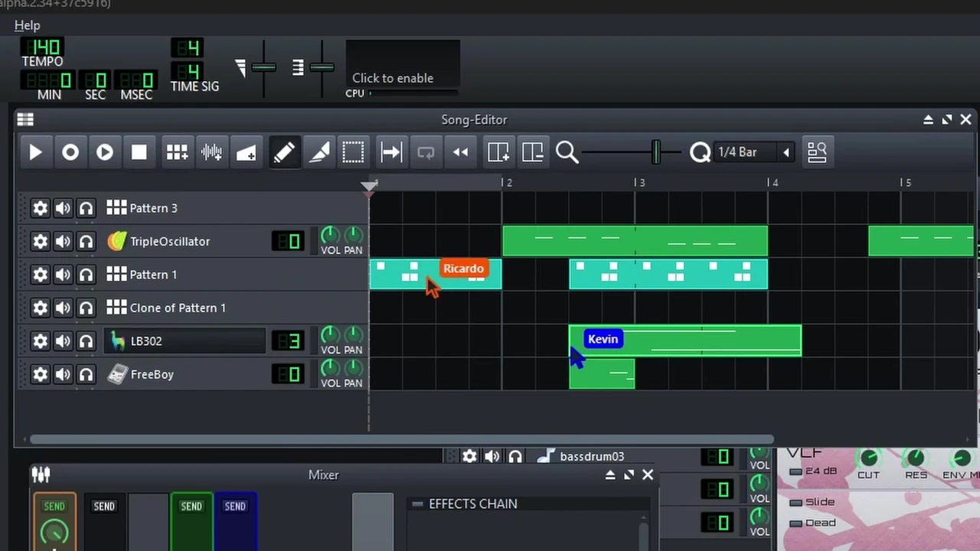Add a pattern track via the grid icon
The image size is (980, 551).
pos(177,152)
